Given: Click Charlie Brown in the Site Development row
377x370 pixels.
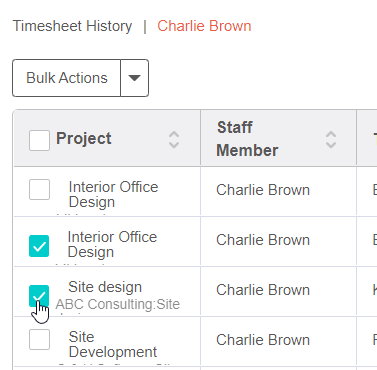Looking at the screenshot, I should 263,340.
